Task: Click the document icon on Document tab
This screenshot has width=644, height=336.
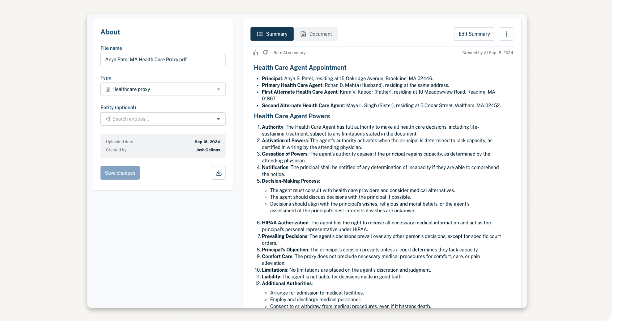Action: coord(303,34)
